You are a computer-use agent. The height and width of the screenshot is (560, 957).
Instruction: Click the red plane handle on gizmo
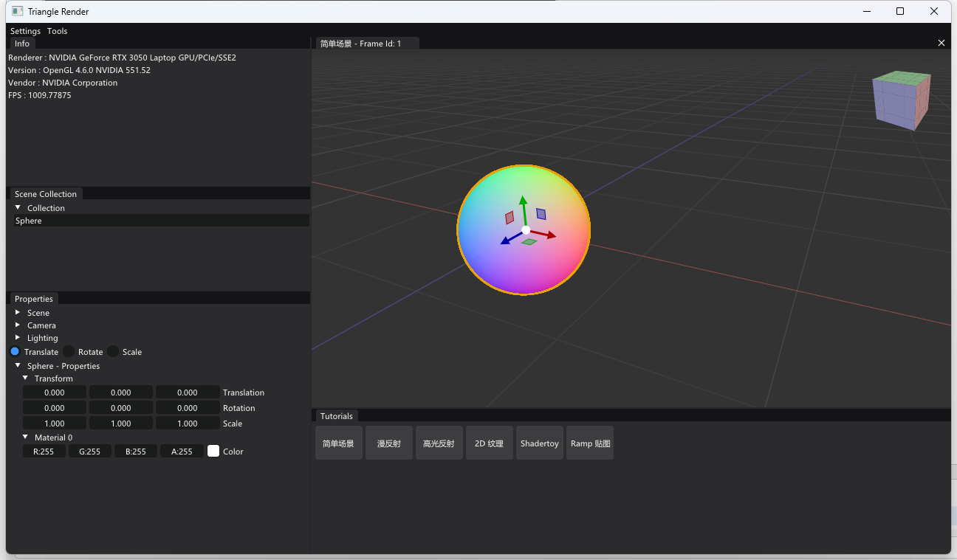pos(510,218)
